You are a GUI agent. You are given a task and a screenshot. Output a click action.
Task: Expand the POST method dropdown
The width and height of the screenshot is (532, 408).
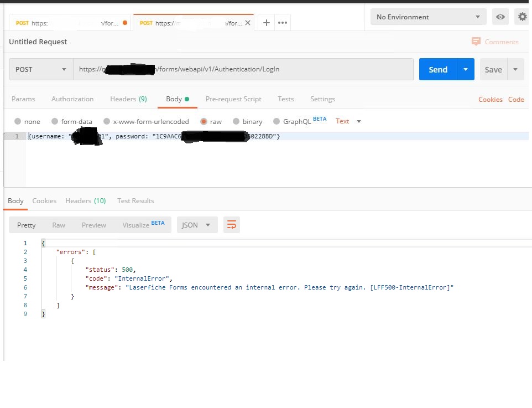click(41, 70)
